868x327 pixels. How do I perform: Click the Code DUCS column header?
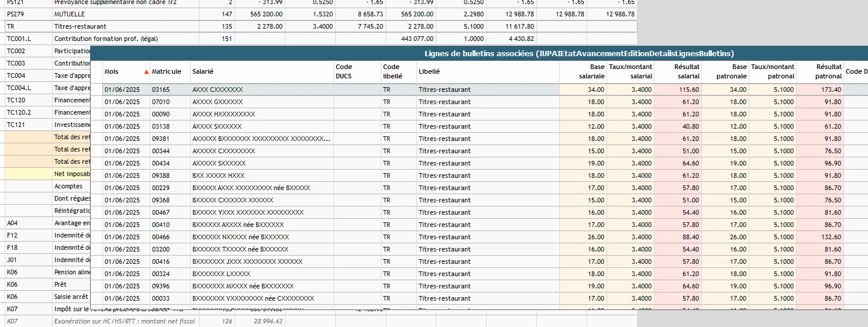pyautogui.click(x=357, y=71)
